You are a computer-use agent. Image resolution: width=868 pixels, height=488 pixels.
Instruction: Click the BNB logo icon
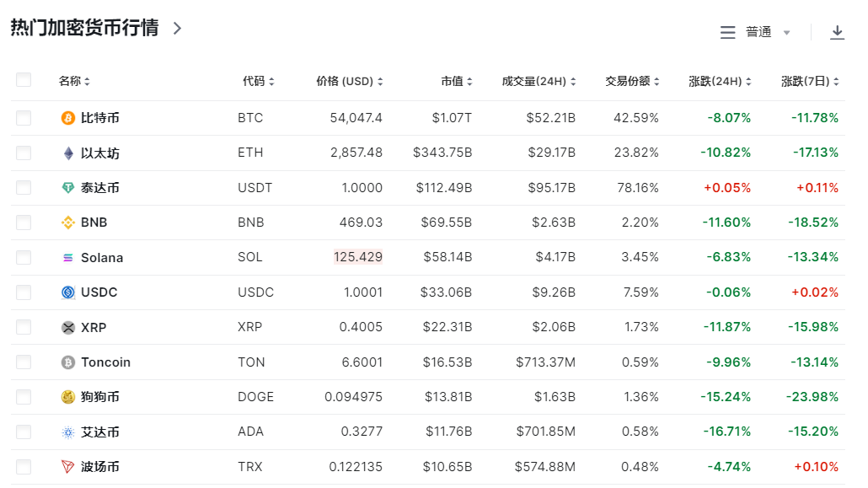pyautogui.click(x=68, y=223)
